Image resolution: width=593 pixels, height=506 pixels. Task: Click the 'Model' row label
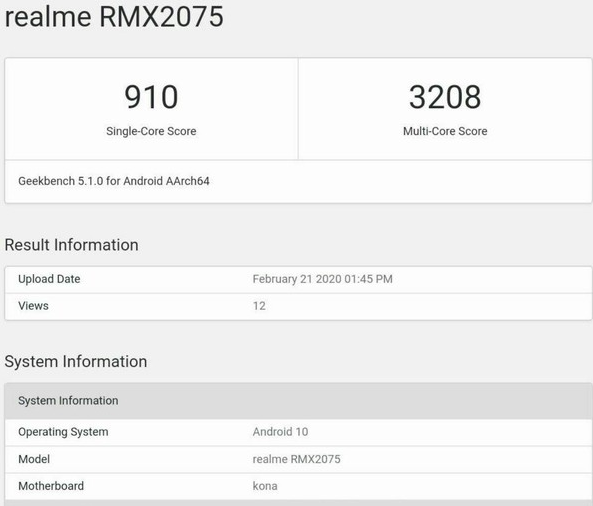(34, 459)
